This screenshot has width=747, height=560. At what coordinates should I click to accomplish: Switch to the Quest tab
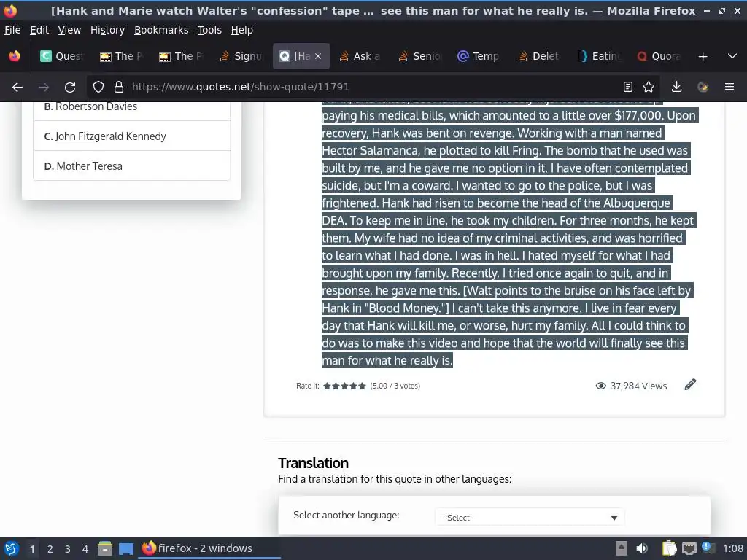[62, 56]
